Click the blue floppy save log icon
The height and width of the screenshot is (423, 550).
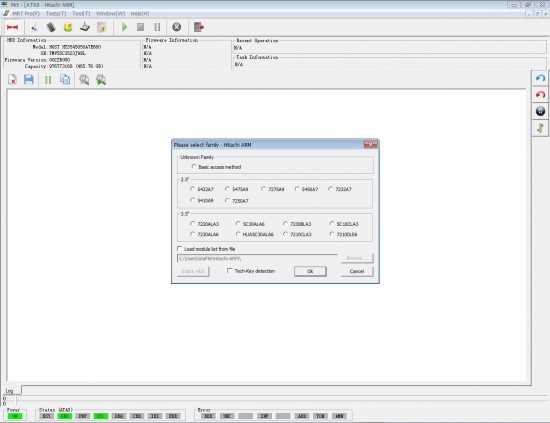tap(29, 80)
